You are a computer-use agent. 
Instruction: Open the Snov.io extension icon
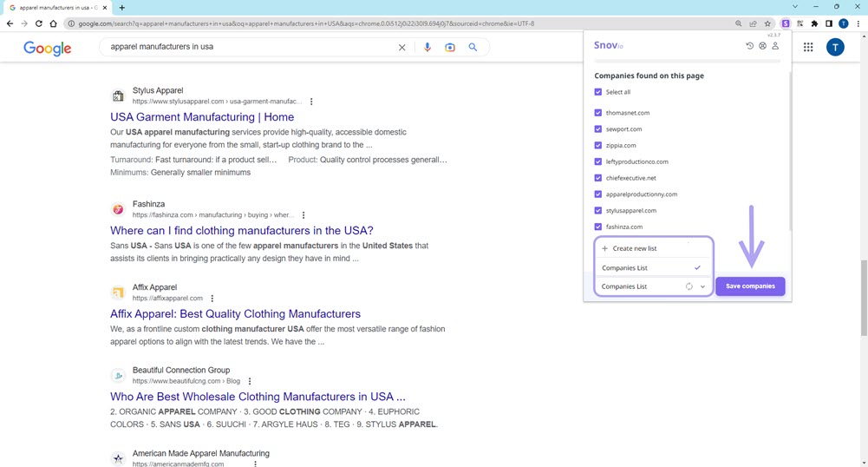click(x=786, y=23)
